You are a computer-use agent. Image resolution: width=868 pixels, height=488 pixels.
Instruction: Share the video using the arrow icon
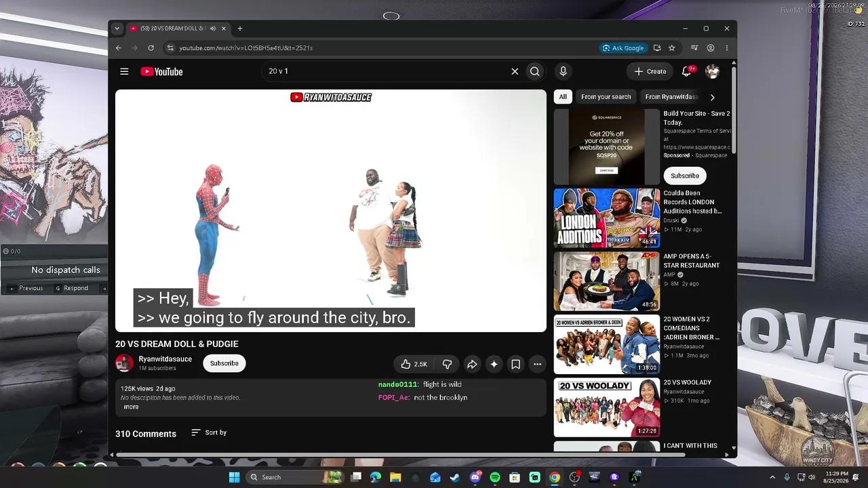[472, 364]
